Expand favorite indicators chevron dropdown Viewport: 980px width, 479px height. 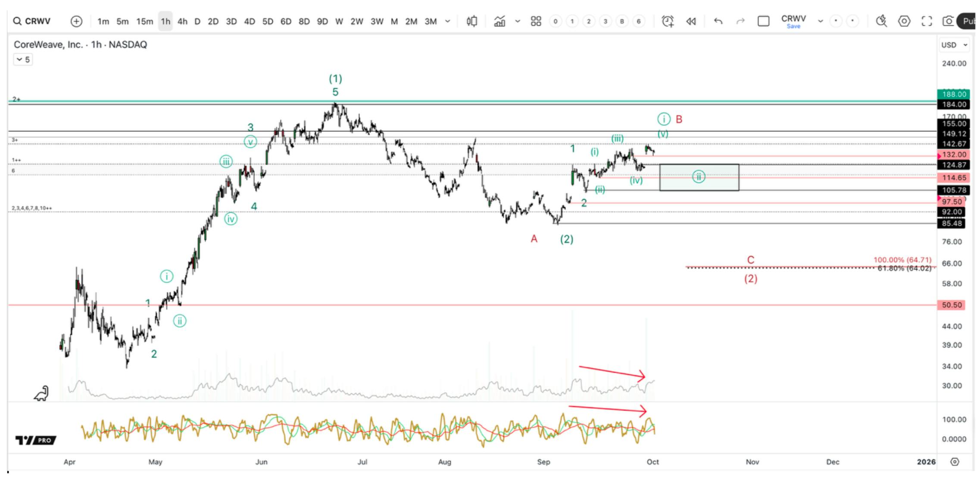[518, 21]
